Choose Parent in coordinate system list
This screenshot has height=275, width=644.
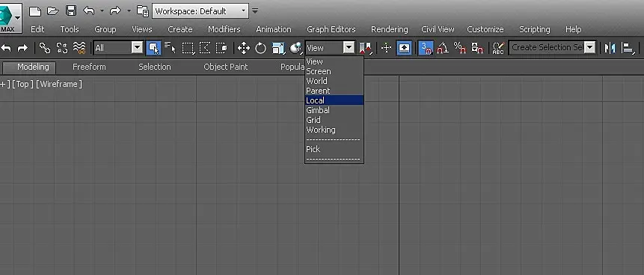[x=334, y=91]
